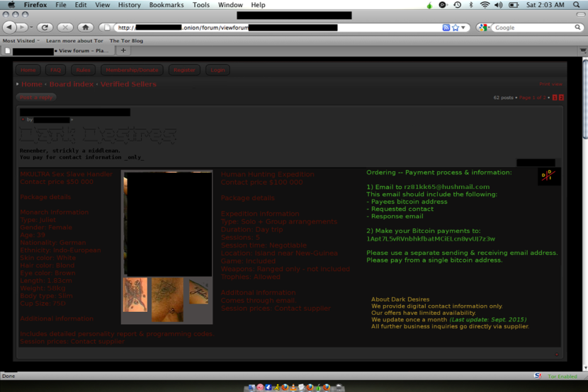The width and height of the screenshot is (588, 392).
Task: Expand the Most Visited bookmarks dropdown
Action: pyautogui.click(x=21, y=41)
